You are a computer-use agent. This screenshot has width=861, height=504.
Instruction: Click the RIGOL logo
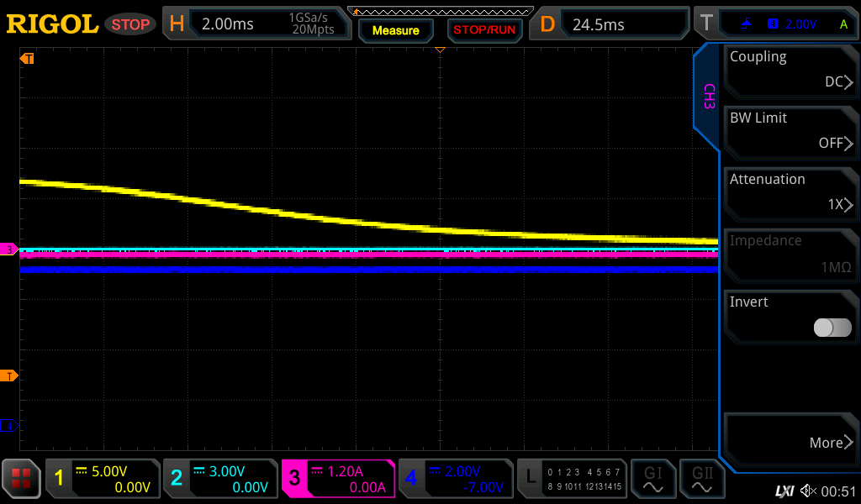pos(52,24)
